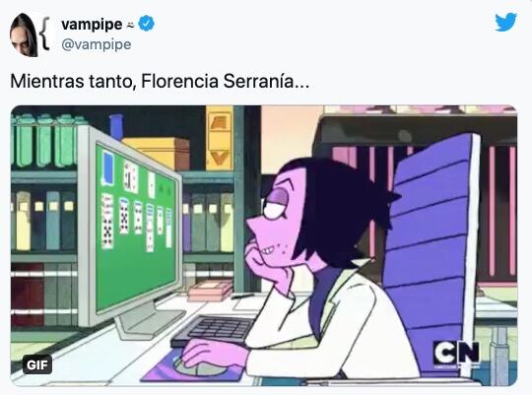Click the yellow box on shelf
Viewport: 532px width, 395px height.
(x=157, y=153)
